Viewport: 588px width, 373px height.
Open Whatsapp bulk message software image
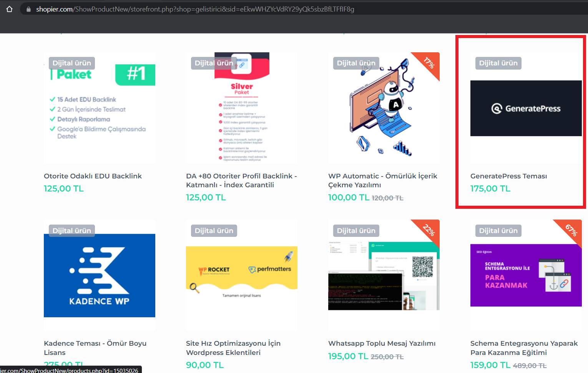[x=384, y=275]
